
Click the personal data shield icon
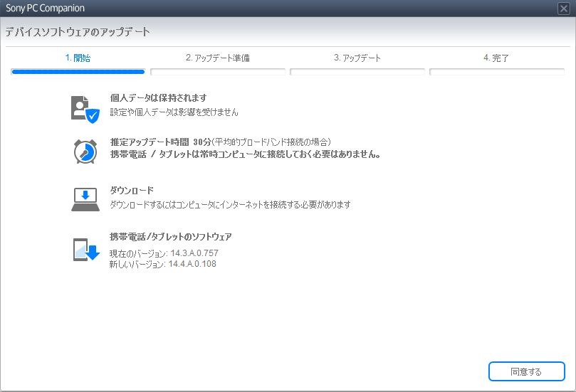coord(85,110)
